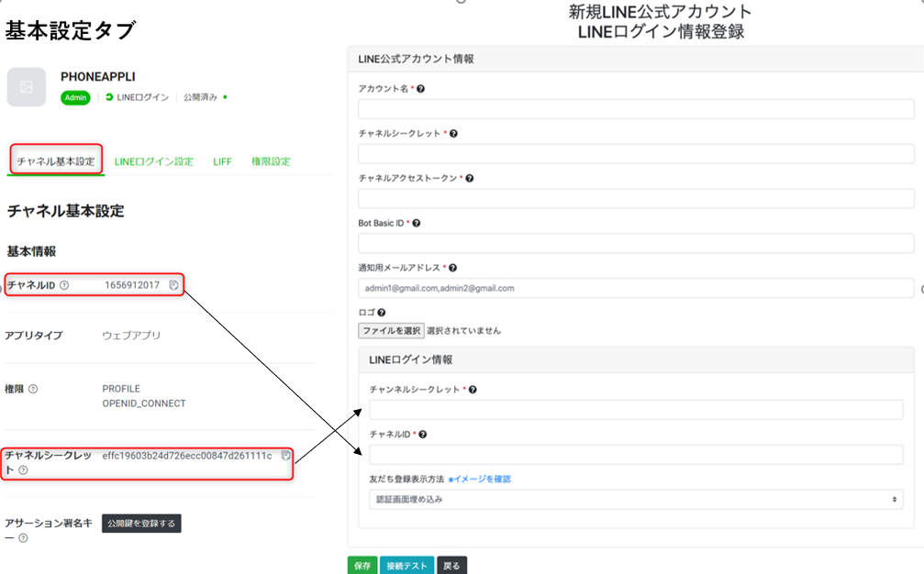The height and width of the screenshot is (574, 924).
Task: Open the イメージを確認 link
Action: point(480,480)
